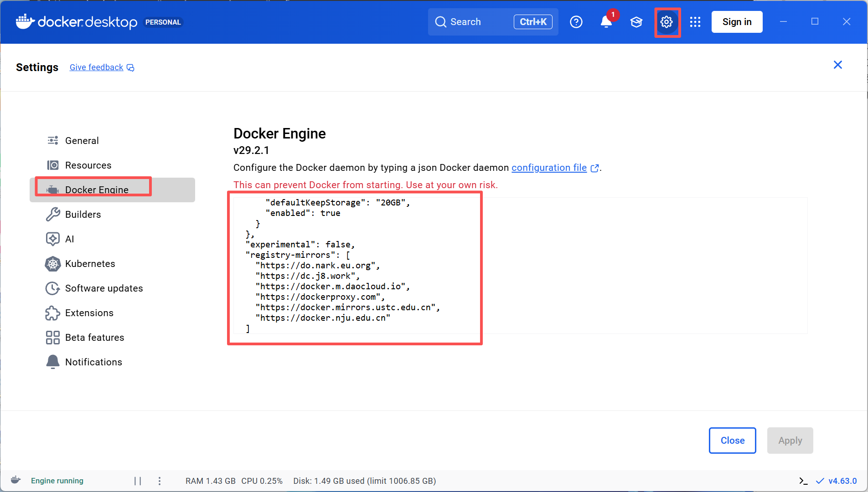The image size is (868, 492).
Task: Open the General settings section
Action: 112,140
